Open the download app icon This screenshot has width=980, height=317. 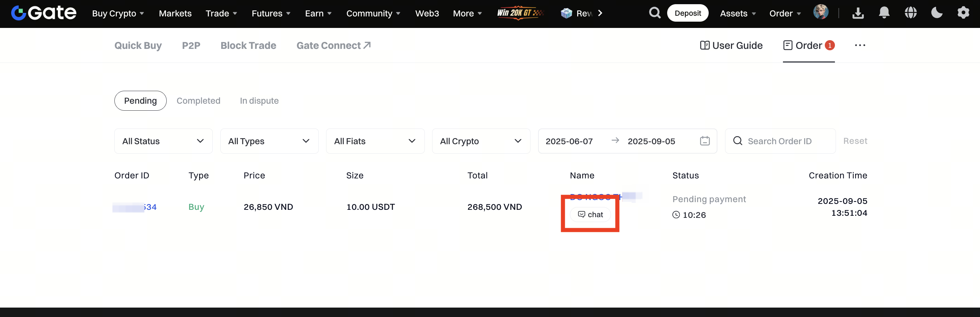coord(858,13)
